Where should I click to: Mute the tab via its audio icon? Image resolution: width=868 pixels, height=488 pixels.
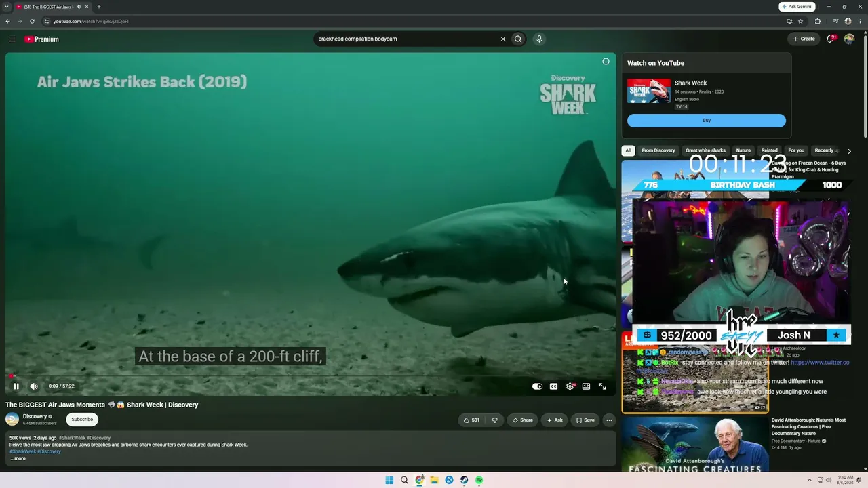pyautogui.click(x=79, y=7)
